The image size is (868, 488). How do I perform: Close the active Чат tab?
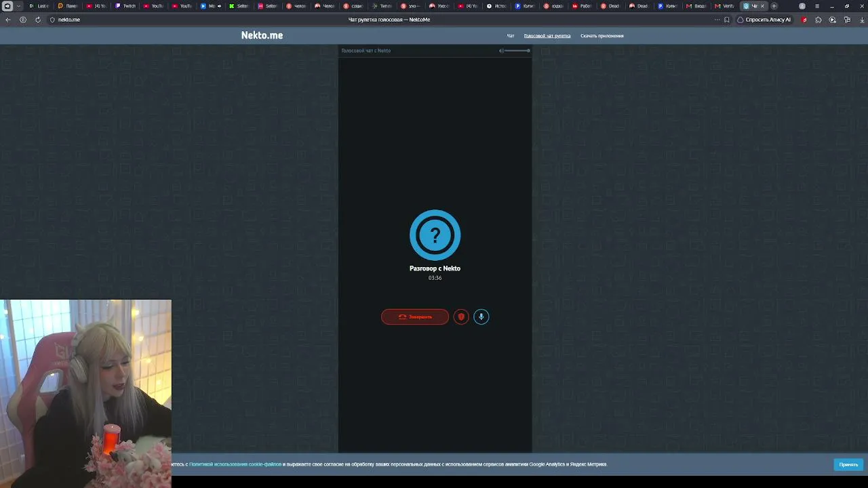[x=762, y=6]
